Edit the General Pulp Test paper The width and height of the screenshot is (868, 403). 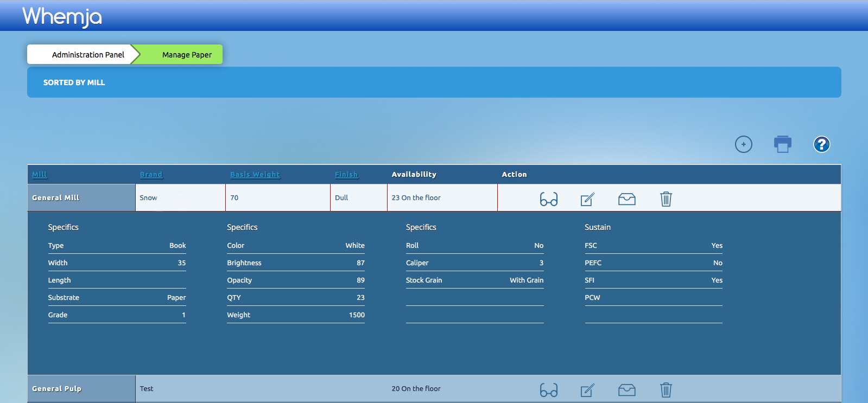tap(587, 390)
